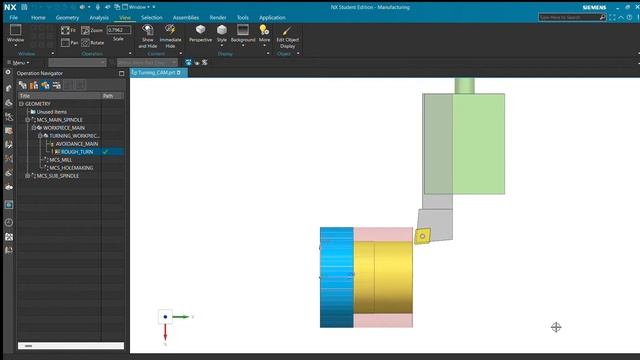Screen dimensions: 640x360
Task: Open Edit Object Display tool
Action: (287, 37)
